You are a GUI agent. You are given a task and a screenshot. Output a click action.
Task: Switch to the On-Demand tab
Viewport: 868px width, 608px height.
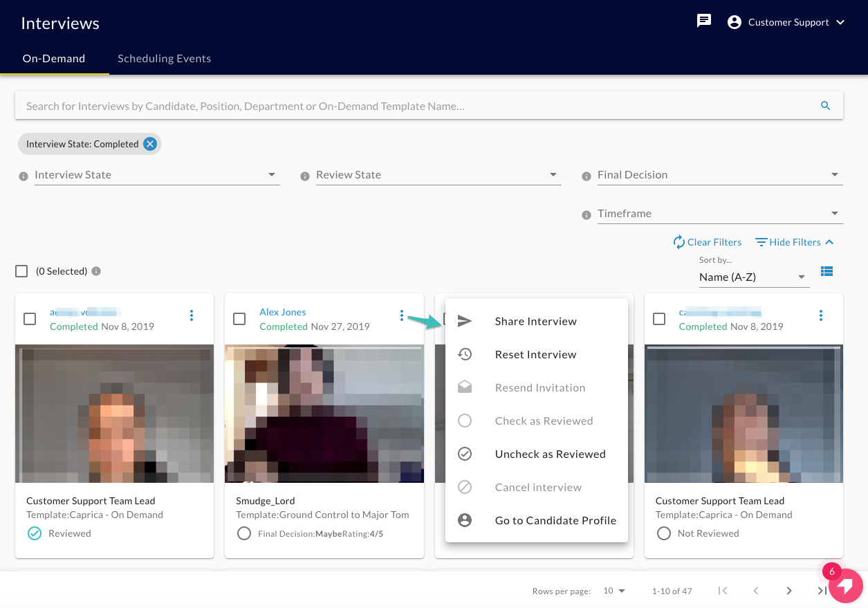(x=54, y=59)
